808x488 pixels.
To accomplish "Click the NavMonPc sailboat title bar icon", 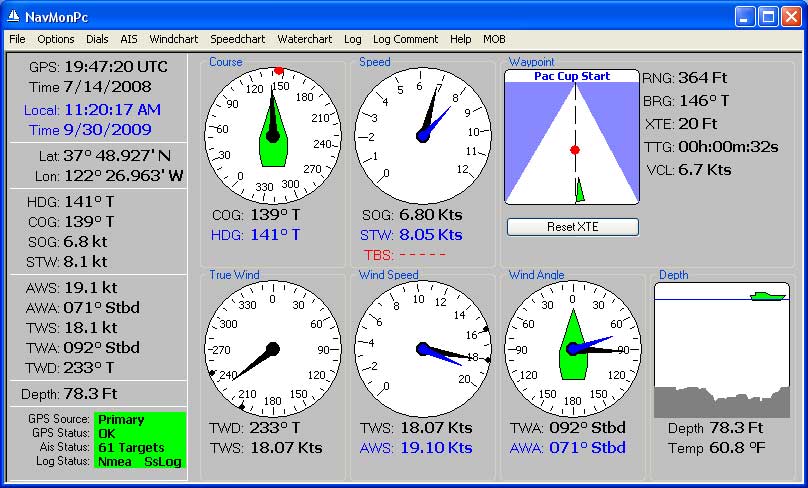I will pyautogui.click(x=13, y=16).
